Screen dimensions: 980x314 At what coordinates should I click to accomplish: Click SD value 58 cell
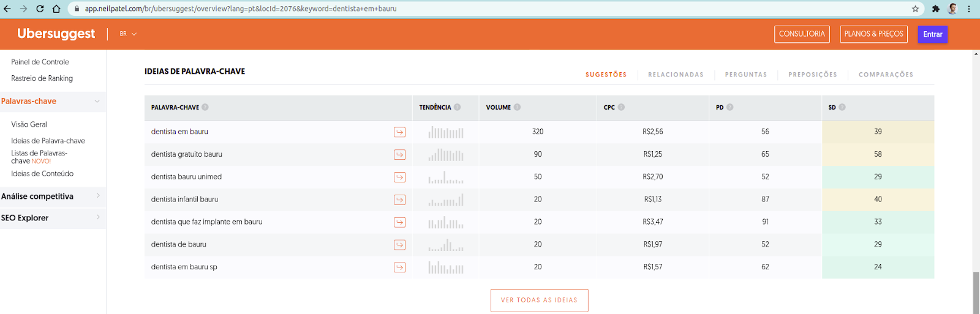[x=878, y=154]
